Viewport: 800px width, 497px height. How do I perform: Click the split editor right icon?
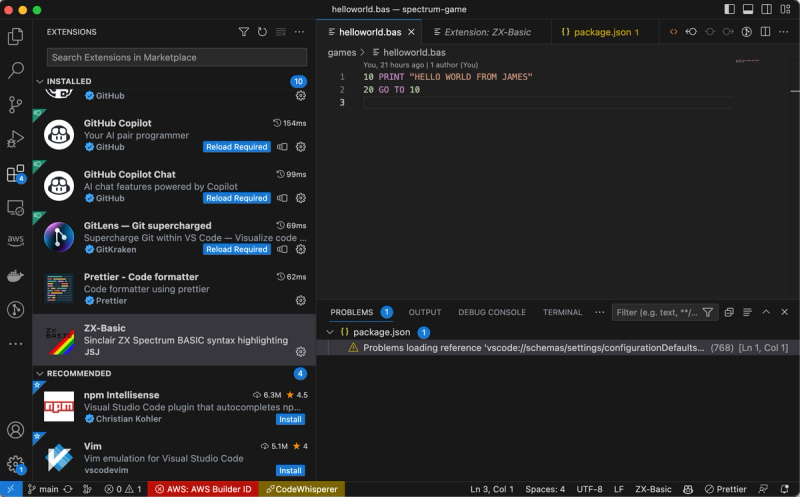coord(765,32)
